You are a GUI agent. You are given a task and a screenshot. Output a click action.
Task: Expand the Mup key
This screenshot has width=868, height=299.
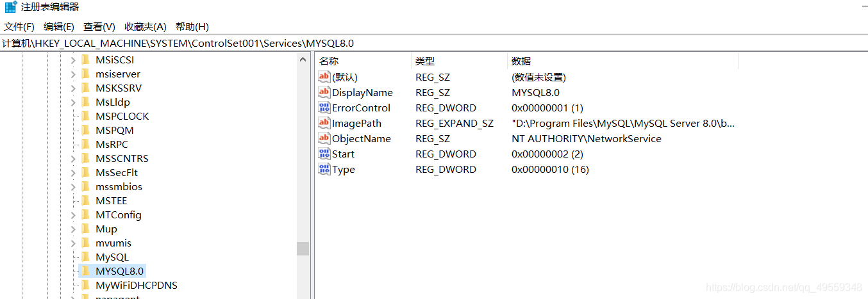(72, 229)
